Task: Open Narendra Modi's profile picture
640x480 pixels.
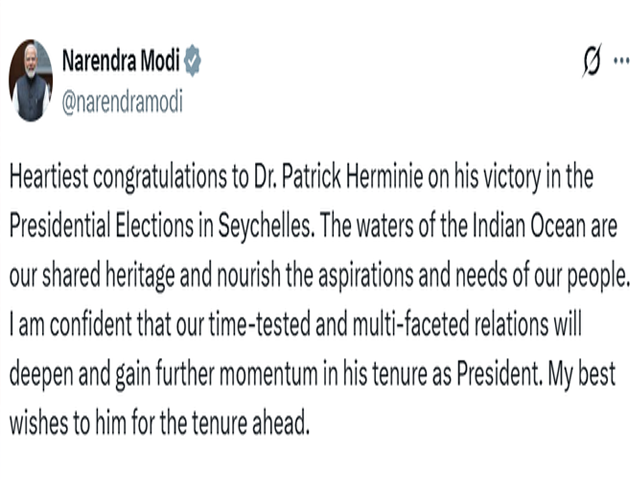Action: 31,82
